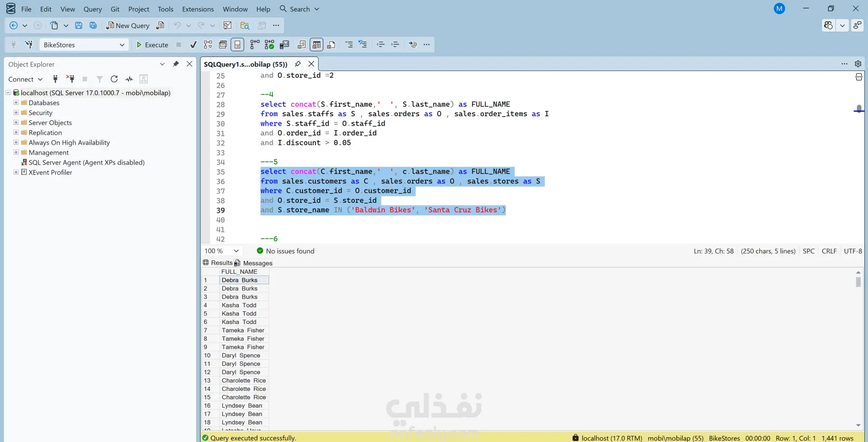The height and width of the screenshot is (442, 868).
Task: Click the Save icon in the toolbar
Action: 79,25
